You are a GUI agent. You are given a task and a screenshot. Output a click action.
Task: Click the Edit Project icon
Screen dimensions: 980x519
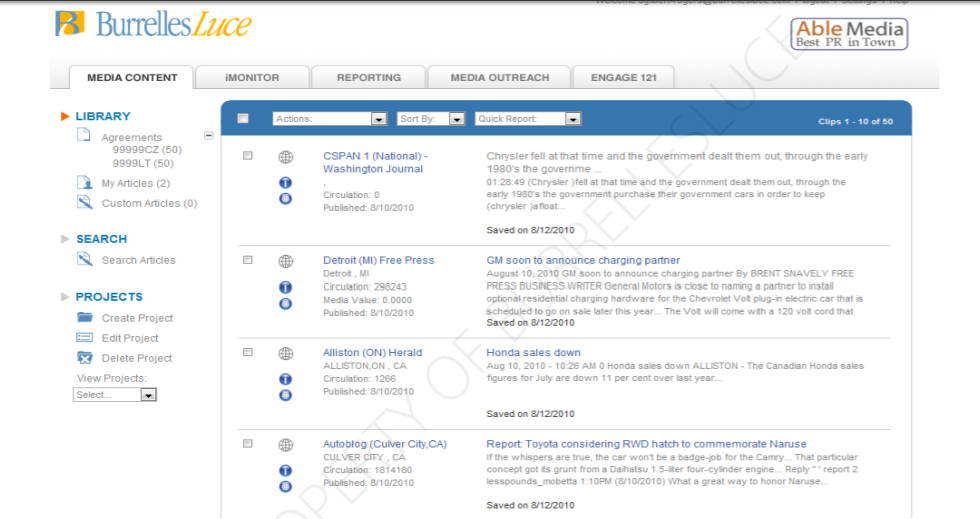click(x=84, y=338)
